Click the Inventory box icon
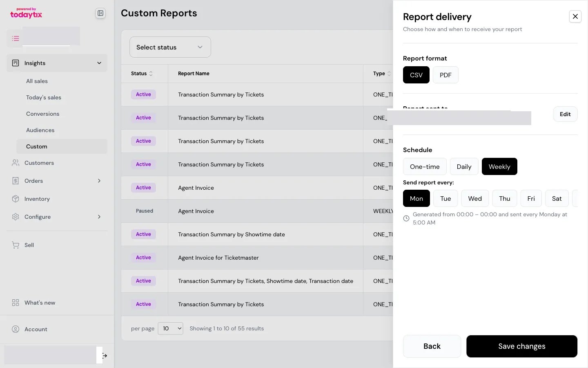 (16, 199)
